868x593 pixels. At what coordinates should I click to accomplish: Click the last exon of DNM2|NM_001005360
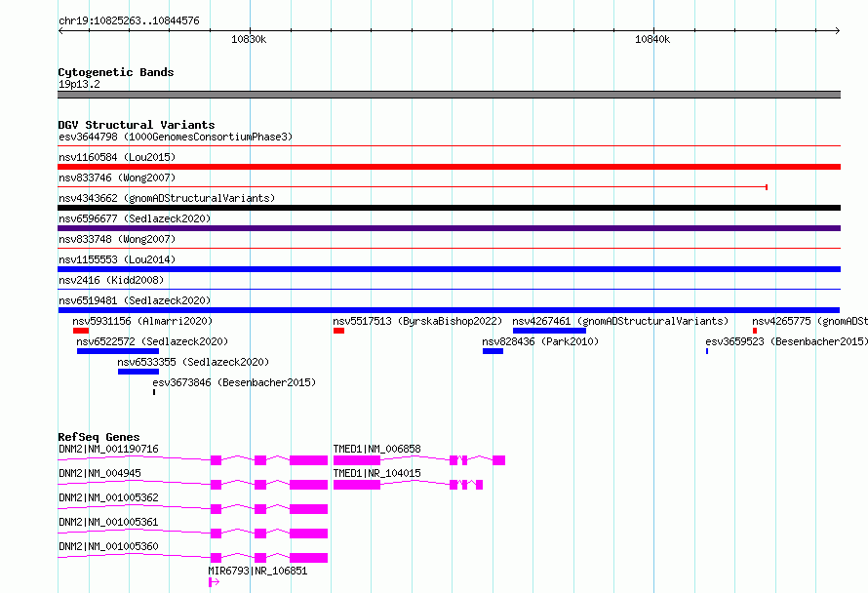coord(308,558)
